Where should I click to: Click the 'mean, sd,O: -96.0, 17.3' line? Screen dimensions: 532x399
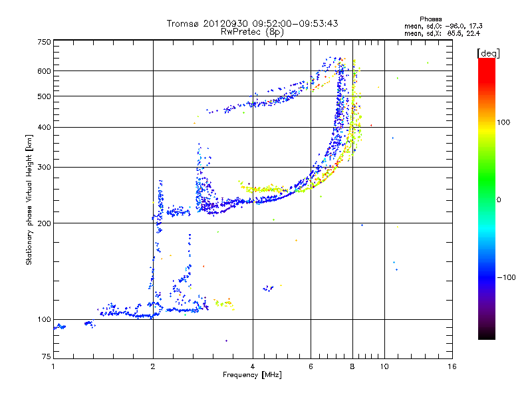[444, 26]
